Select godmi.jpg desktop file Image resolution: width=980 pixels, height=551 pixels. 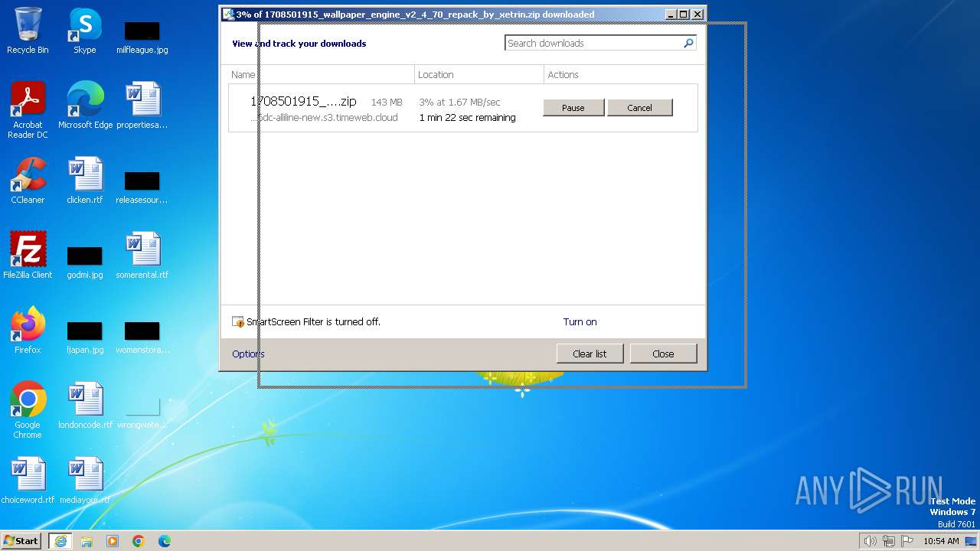pos(85,262)
